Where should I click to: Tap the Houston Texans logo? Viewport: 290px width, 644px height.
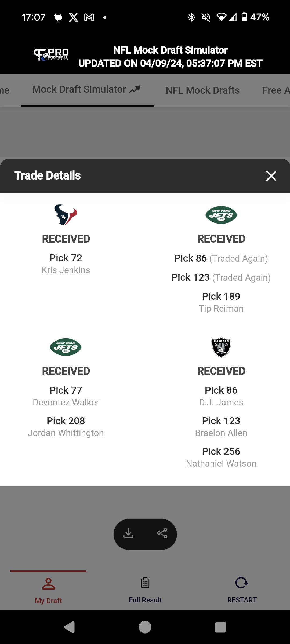click(66, 215)
